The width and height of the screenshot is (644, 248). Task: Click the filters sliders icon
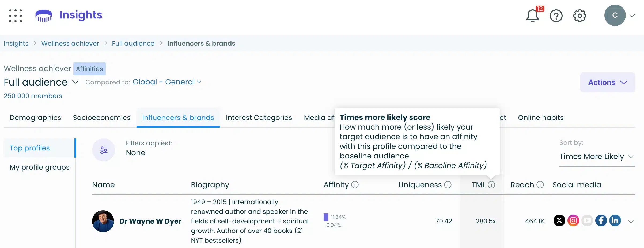(x=103, y=150)
